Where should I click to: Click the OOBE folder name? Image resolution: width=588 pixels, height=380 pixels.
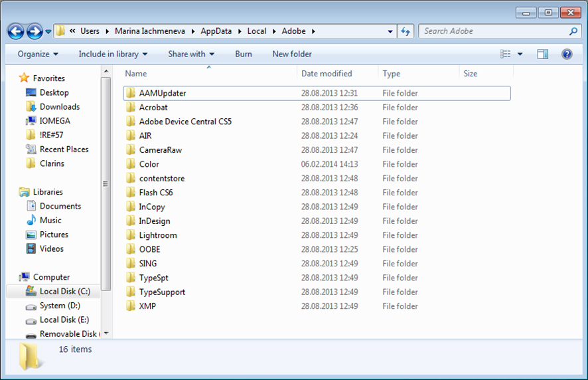(x=149, y=249)
